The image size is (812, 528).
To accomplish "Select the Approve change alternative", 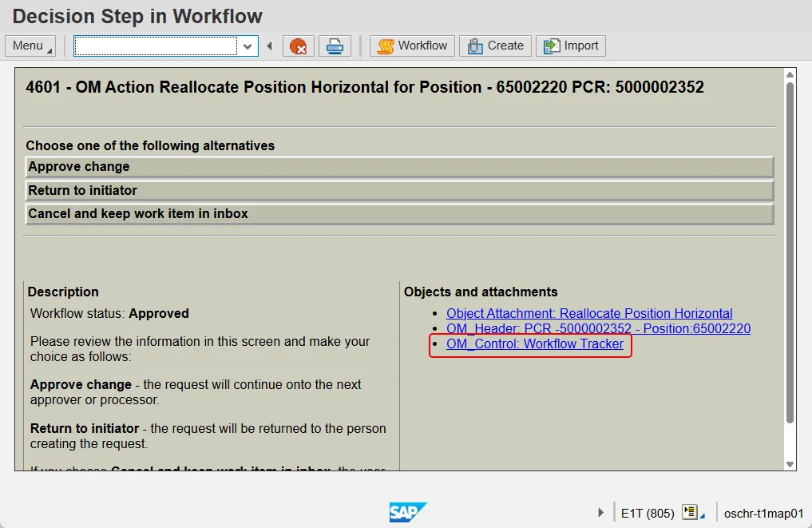I will [399, 167].
